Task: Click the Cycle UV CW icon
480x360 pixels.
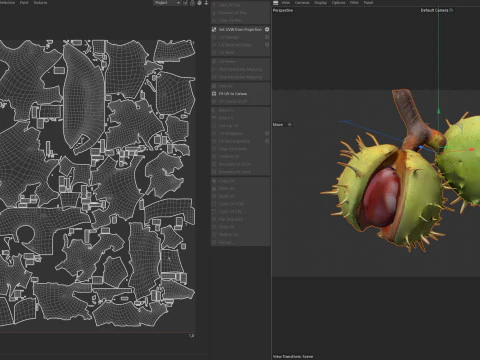Action: [x=214, y=211]
